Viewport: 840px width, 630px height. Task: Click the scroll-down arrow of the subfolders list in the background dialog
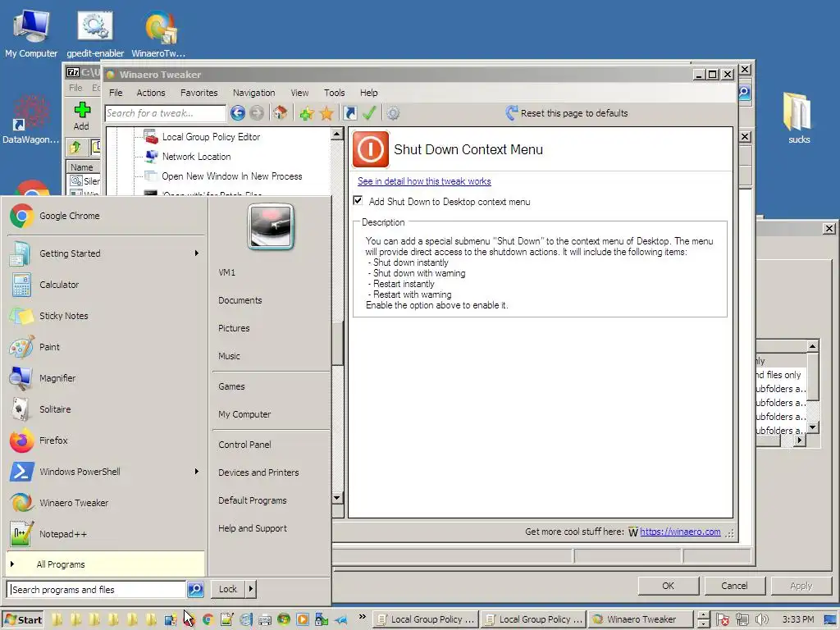point(813,427)
